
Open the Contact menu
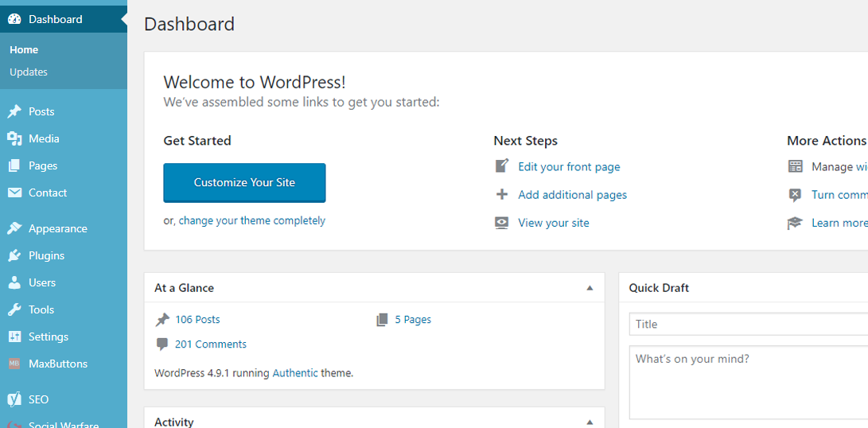(64, 193)
